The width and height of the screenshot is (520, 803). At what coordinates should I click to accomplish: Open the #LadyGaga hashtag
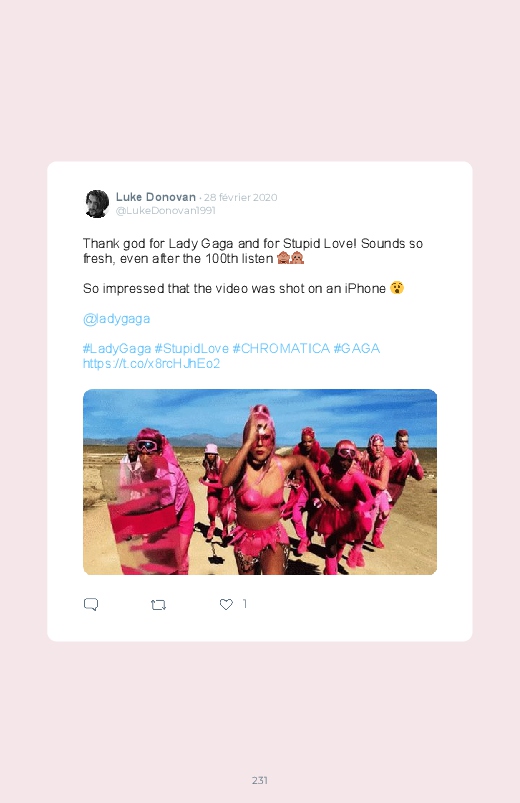click(x=117, y=348)
